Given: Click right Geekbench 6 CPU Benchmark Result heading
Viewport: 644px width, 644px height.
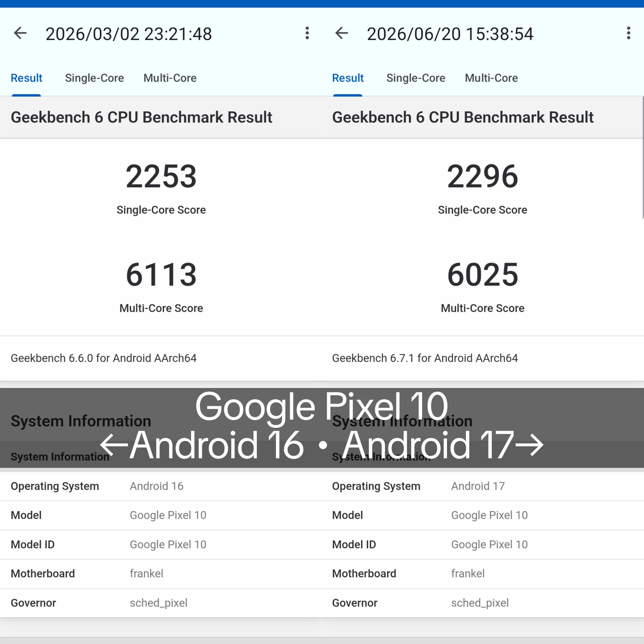Looking at the screenshot, I should pos(463,117).
